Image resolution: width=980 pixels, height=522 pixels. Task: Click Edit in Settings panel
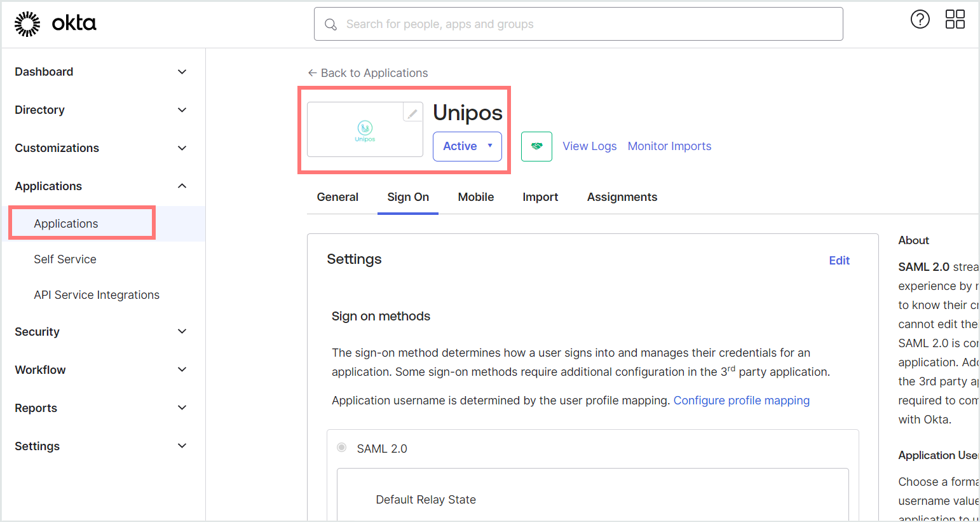839,261
